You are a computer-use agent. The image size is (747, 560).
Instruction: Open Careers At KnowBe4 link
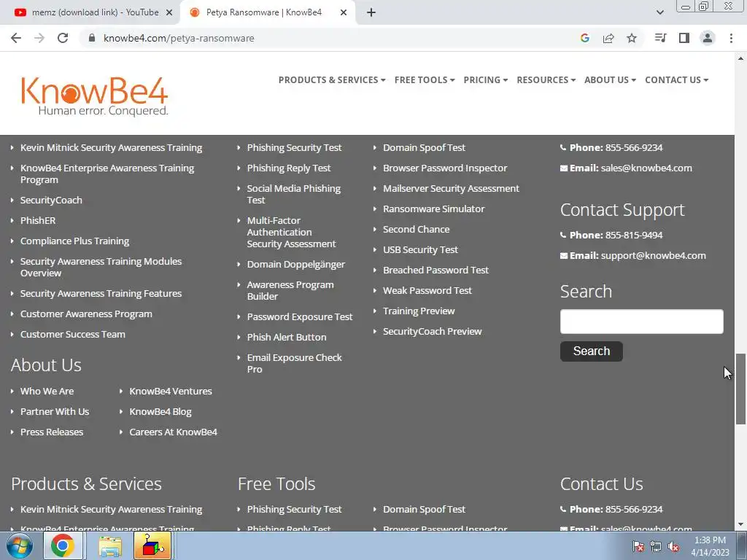coord(173,432)
